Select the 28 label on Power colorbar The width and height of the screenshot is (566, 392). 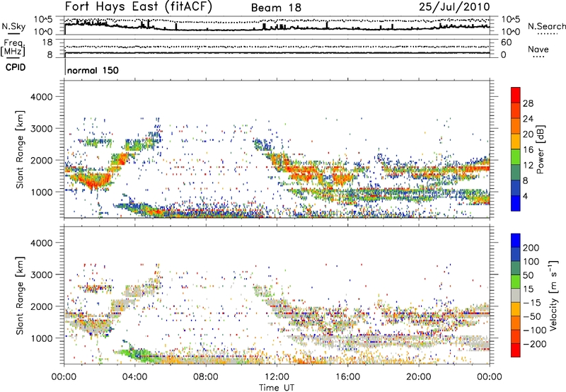coord(528,103)
